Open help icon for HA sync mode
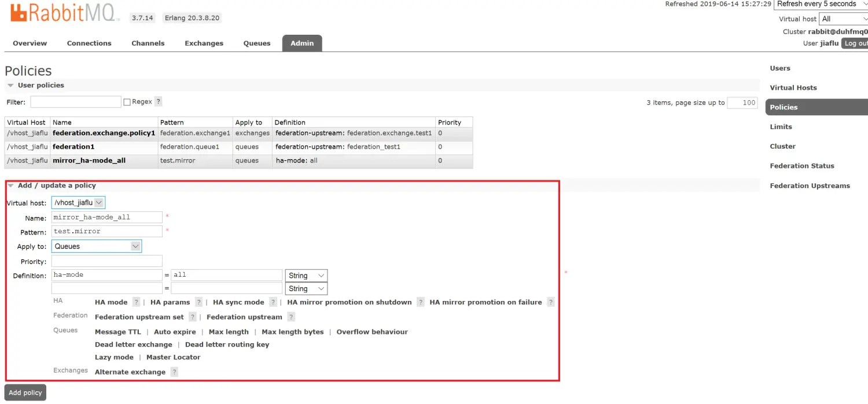The height and width of the screenshot is (404, 868). [x=273, y=302]
